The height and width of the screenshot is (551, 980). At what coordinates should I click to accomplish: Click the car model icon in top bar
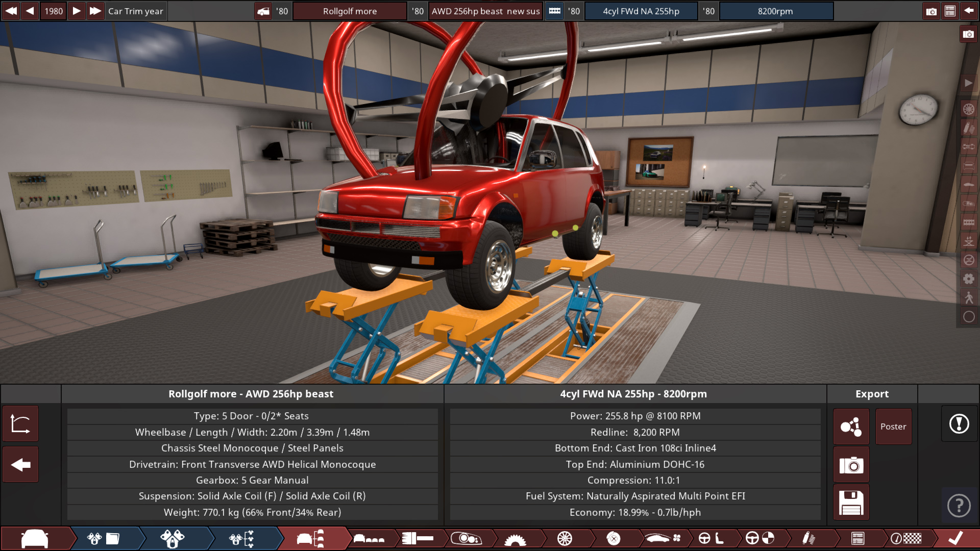click(263, 11)
